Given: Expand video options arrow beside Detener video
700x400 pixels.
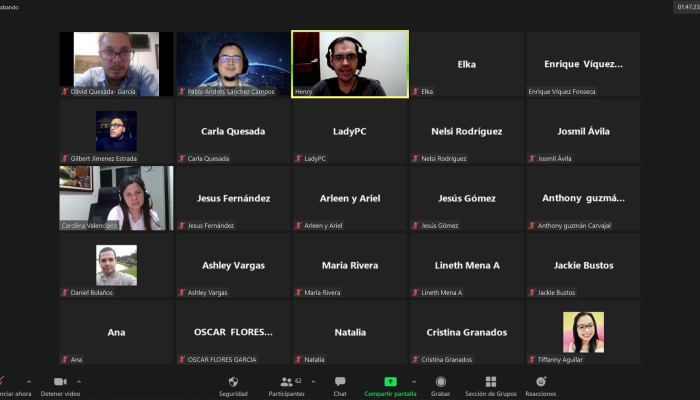Looking at the screenshot, I should tap(80, 381).
